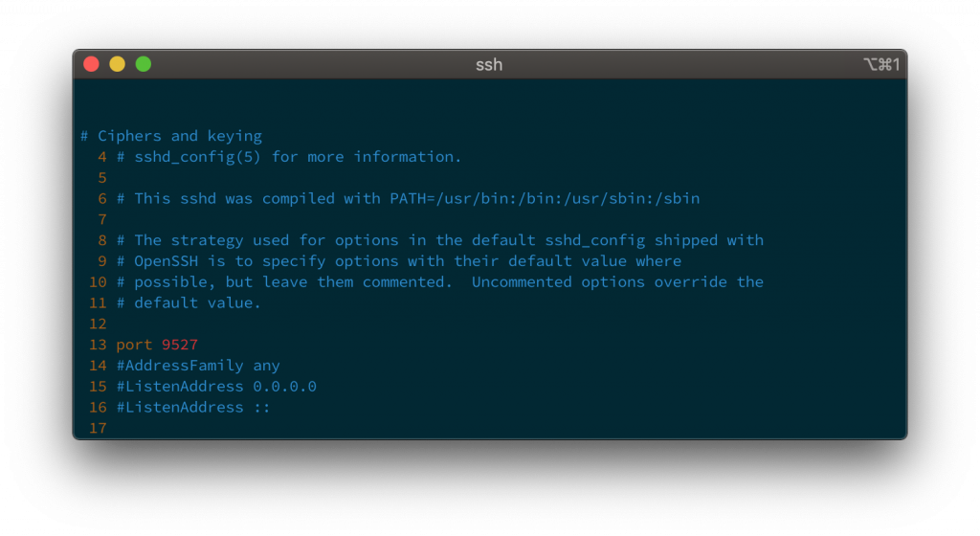
Task: Click the 0.0.0.0 ListenAddress value
Action: point(284,387)
